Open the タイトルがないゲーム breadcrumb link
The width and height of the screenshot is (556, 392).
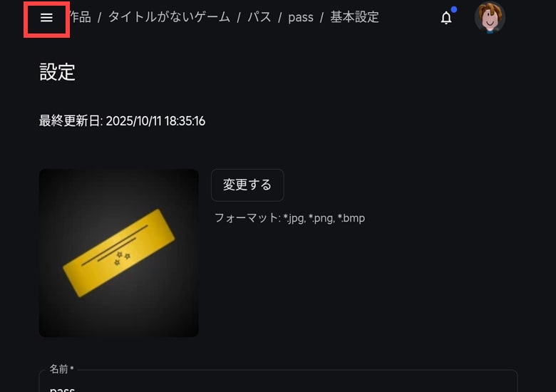(x=169, y=17)
